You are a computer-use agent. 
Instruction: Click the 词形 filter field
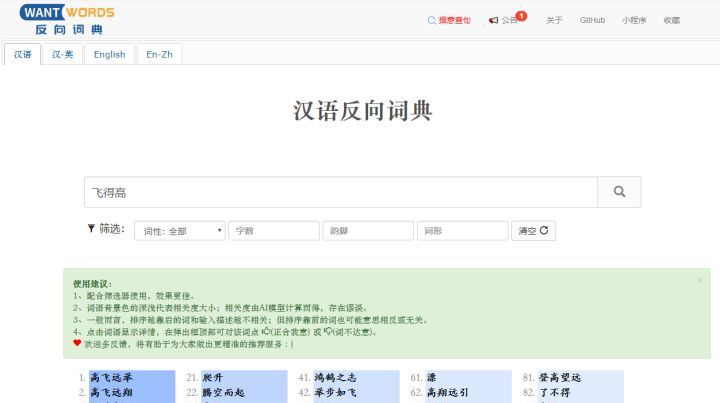(x=462, y=231)
